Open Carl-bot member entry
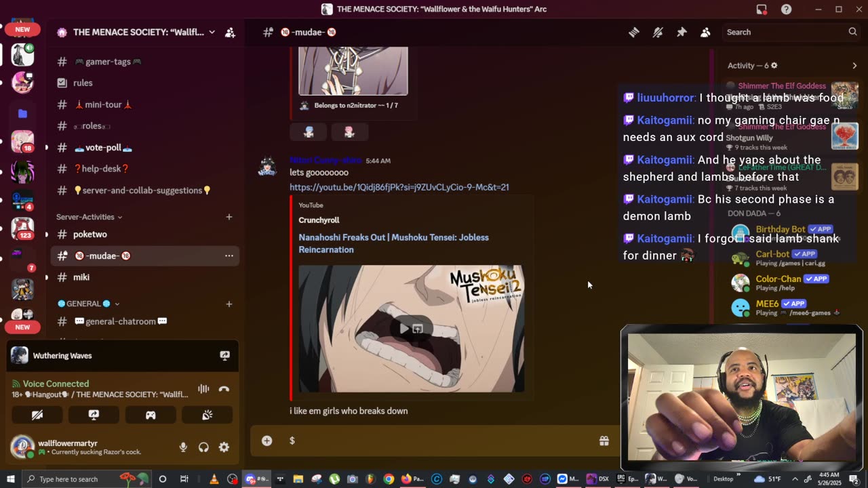This screenshot has width=868, height=488. [x=787, y=258]
